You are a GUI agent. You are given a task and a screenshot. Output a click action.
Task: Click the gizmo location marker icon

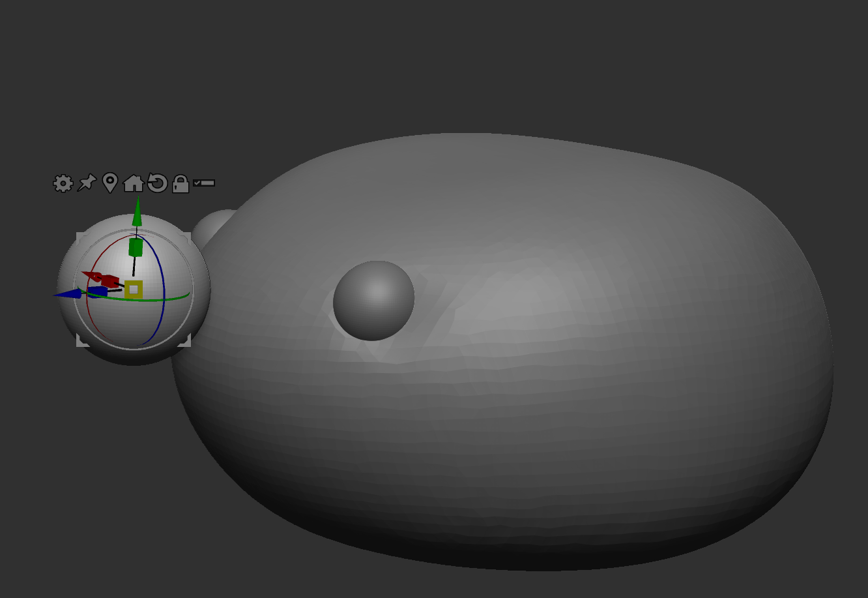point(110,183)
